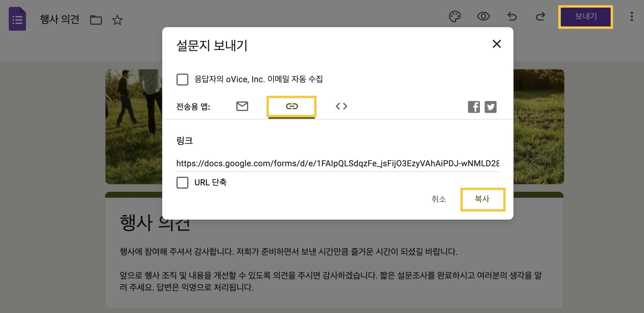Image resolution: width=644 pixels, height=313 pixels.
Task: Select the link send tab
Action: 292,106
